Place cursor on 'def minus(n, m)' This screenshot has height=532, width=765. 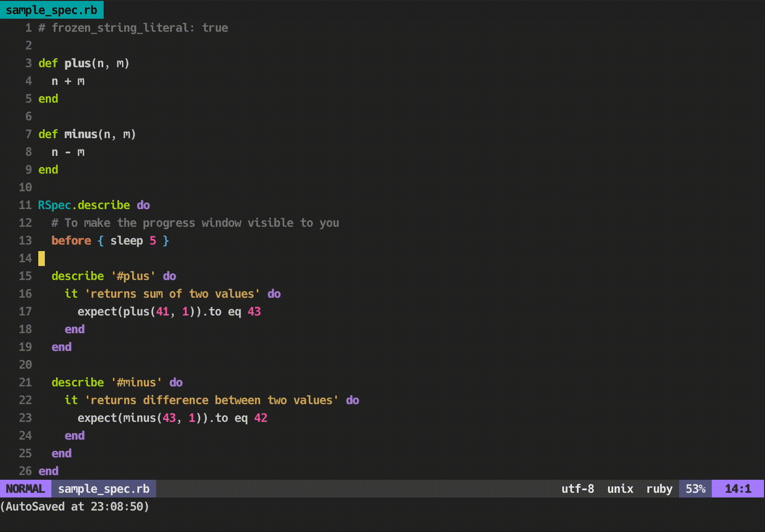(x=87, y=134)
